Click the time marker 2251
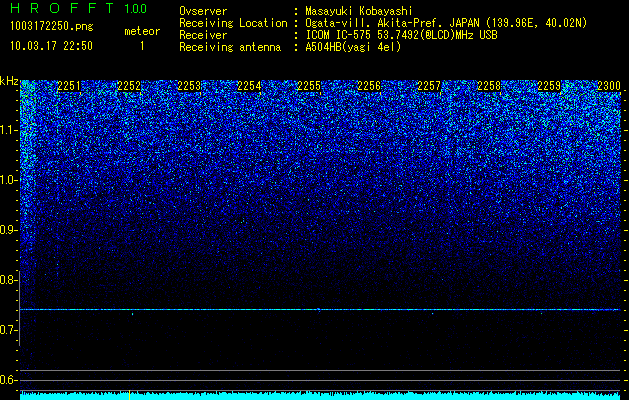This screenshot has height=400, width=629. pos(69,86)
